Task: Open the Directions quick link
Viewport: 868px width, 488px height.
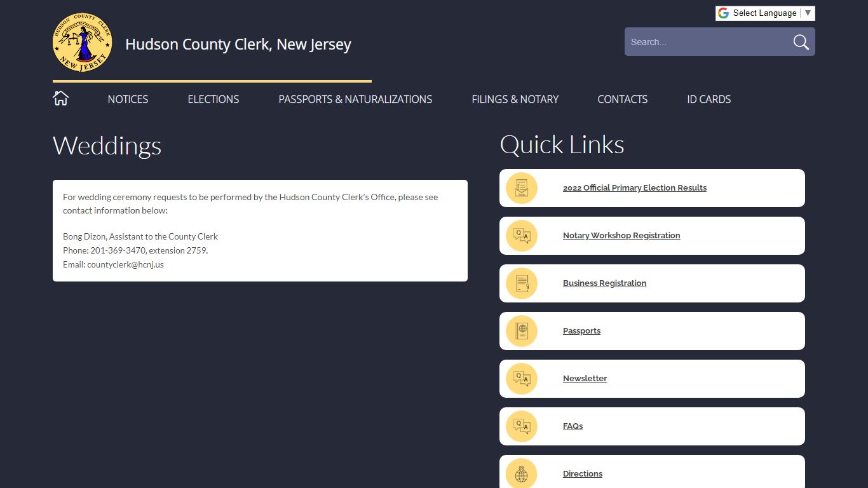Action: tap(583, 474)
